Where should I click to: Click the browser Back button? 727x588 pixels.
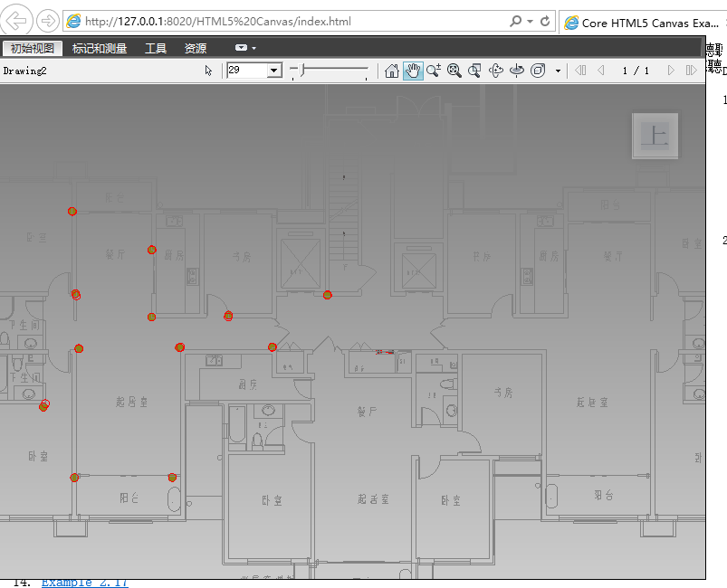click(x=20, y=21)
